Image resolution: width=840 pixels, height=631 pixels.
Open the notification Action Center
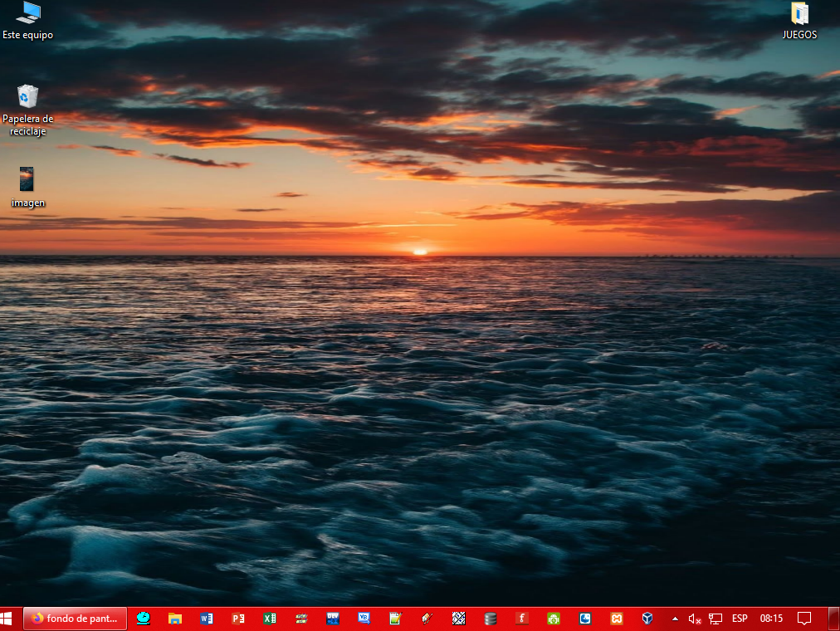803,619
